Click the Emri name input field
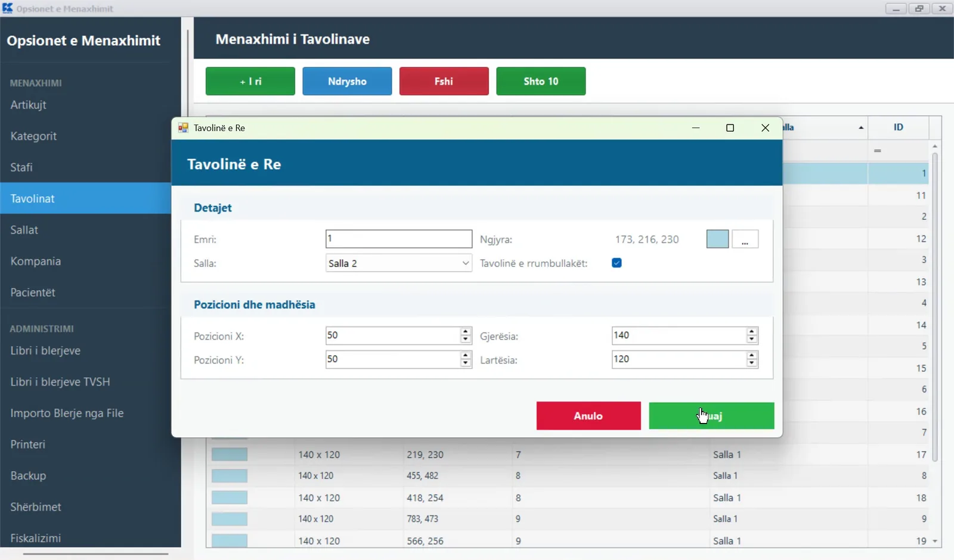The height and width of the screenshot is (560, 954). pyautogui.click(x=399, y=239)
